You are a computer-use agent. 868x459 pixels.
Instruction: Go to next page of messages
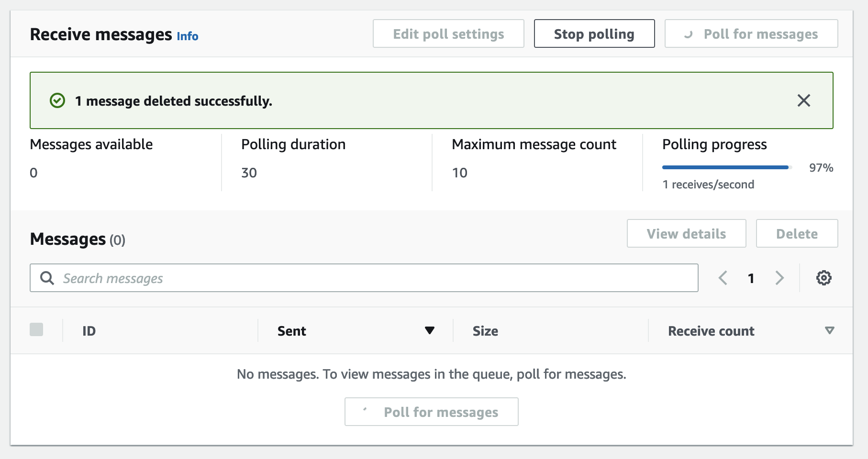(x=779, y=278)
